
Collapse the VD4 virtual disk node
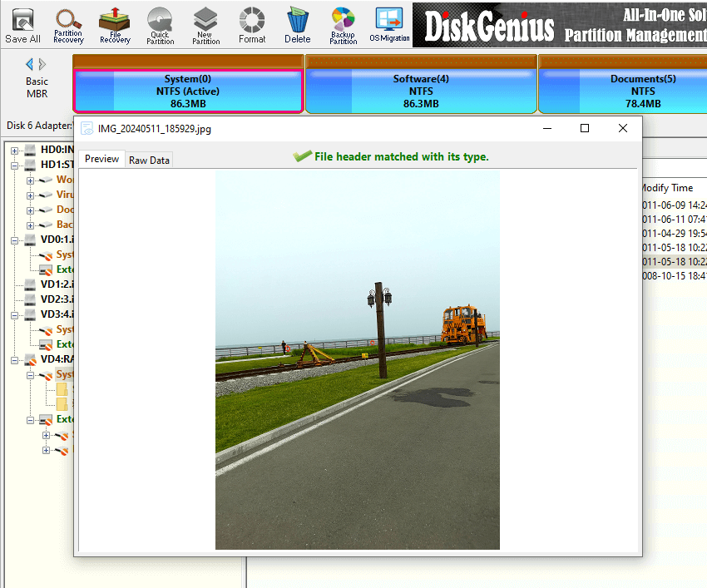coord(14,360)
